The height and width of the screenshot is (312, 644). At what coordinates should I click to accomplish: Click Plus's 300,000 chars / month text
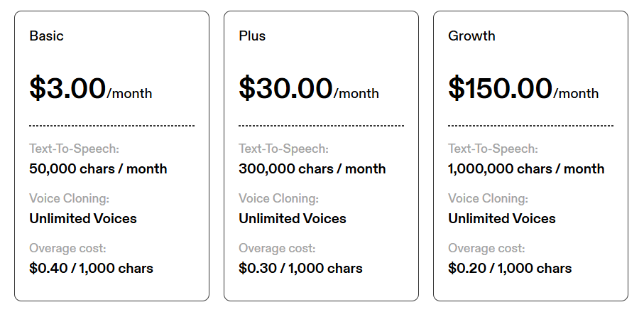(312, 168)
